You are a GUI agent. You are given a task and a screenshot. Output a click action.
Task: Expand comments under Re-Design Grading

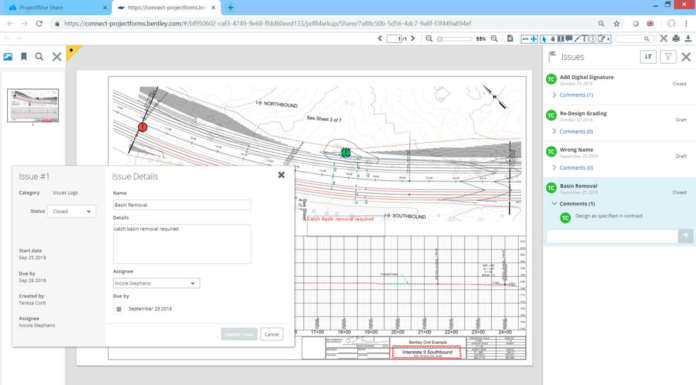pyautogui.click(x=554, y=131)
